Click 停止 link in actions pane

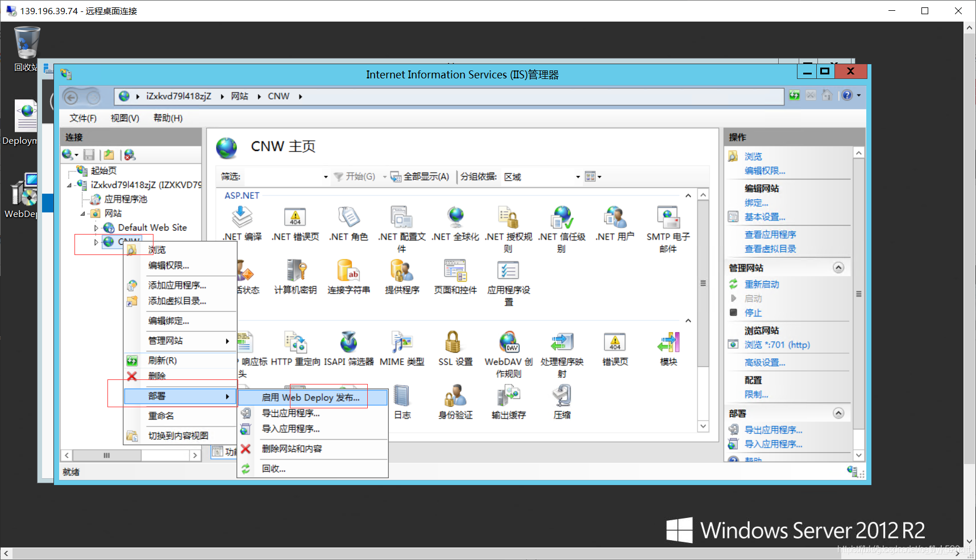coord(753,313)
